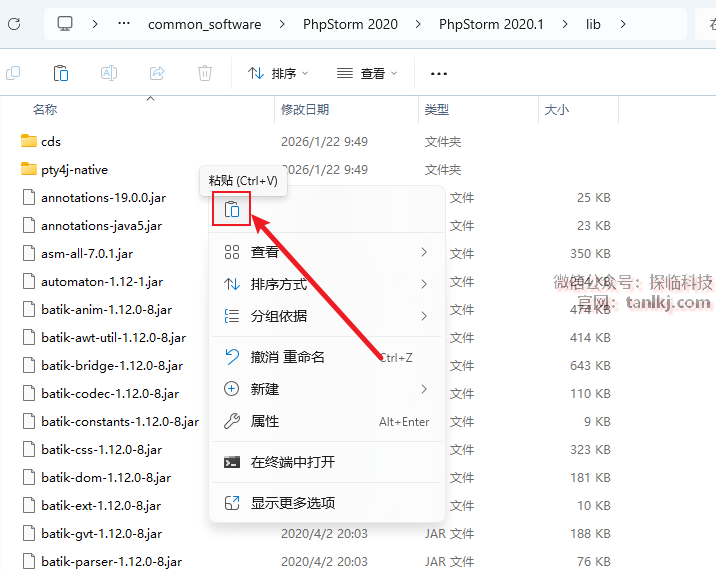Viewport: 716px width, 576px height.
Task: Click the toolbar Share icon
Action: click(157, 73)
